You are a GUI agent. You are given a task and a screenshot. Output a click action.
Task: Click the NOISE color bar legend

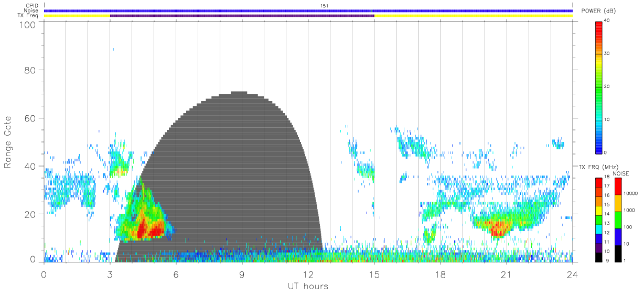coord(618,220)
